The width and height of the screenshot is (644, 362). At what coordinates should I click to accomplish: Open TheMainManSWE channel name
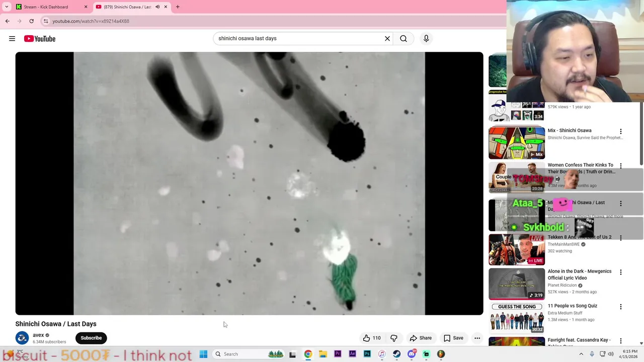tap(563, 244)
